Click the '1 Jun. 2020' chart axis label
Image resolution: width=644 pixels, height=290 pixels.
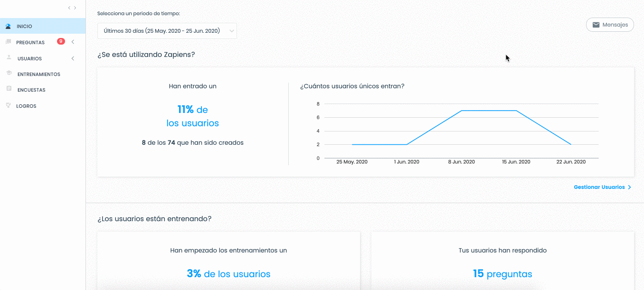point(407,162)
